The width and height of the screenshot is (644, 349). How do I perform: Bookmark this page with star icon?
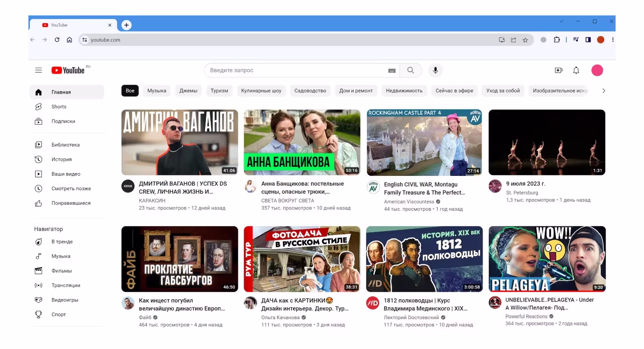click(x=525, y=40)
